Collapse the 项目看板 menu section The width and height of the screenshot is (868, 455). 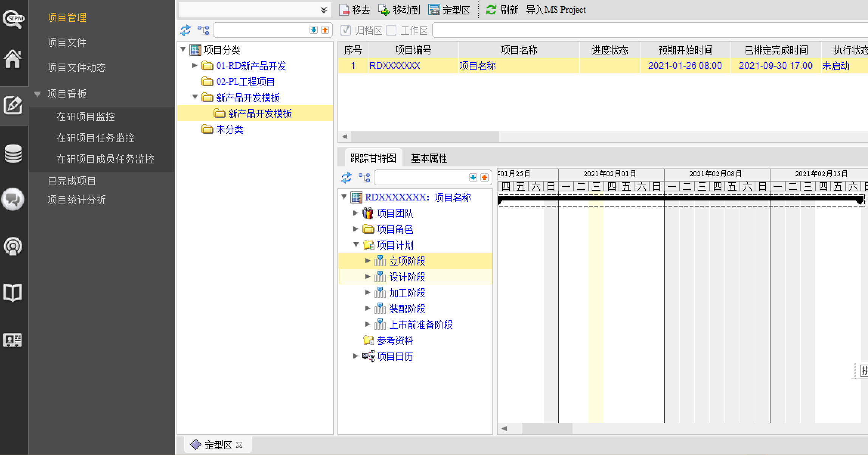37,94
